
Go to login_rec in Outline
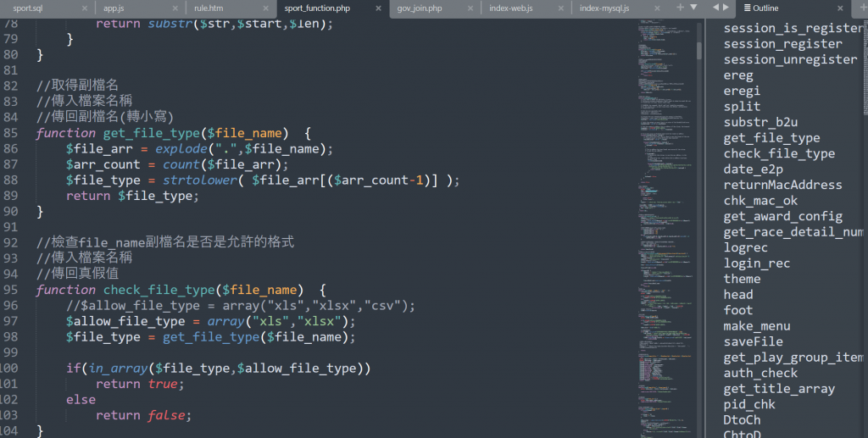coord(757,263)
